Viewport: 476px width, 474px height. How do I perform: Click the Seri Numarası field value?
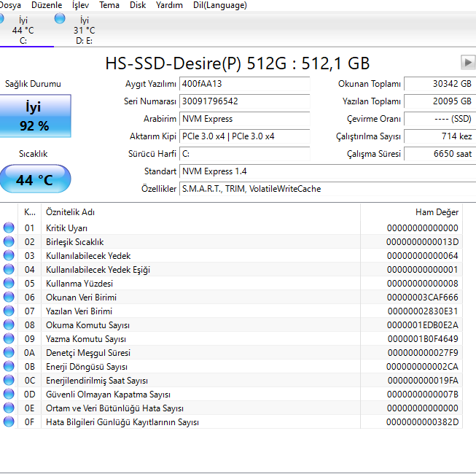pos(245,101)
